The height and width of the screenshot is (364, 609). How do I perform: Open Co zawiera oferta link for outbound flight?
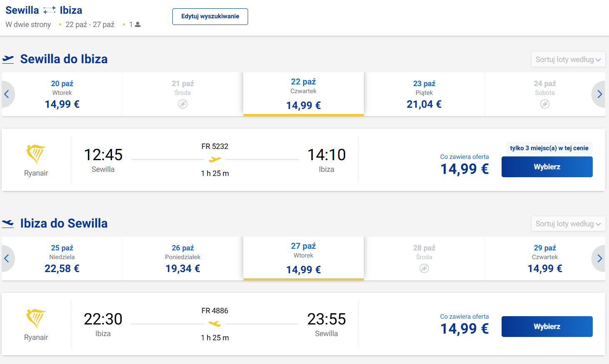465,157
